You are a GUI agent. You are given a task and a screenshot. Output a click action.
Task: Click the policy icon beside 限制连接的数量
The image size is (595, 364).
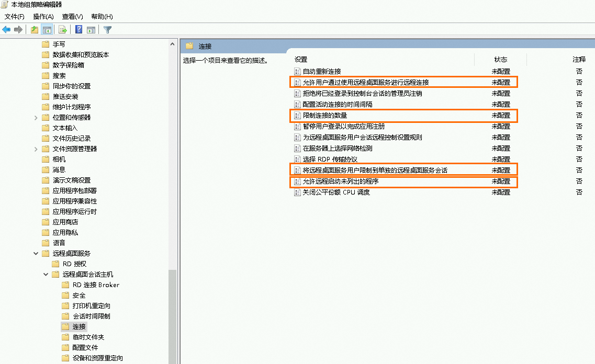[297, 115]
